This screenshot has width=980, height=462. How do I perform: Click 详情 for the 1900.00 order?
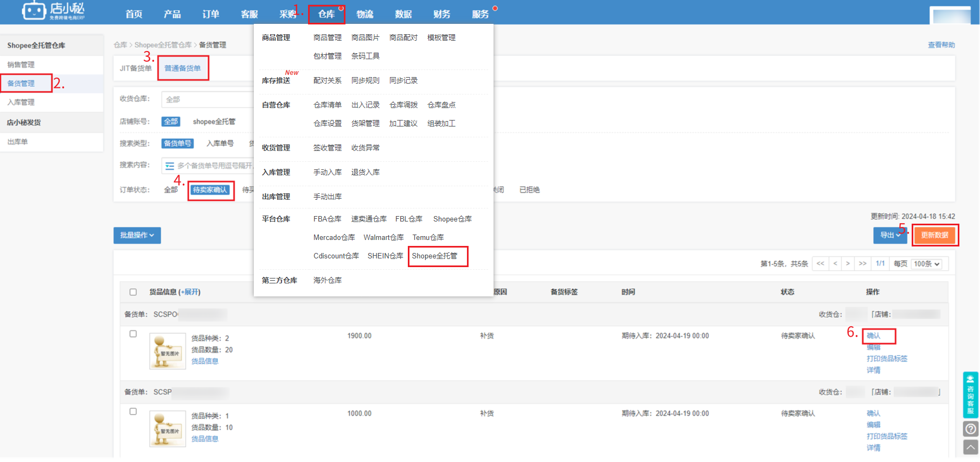(874, 370)
